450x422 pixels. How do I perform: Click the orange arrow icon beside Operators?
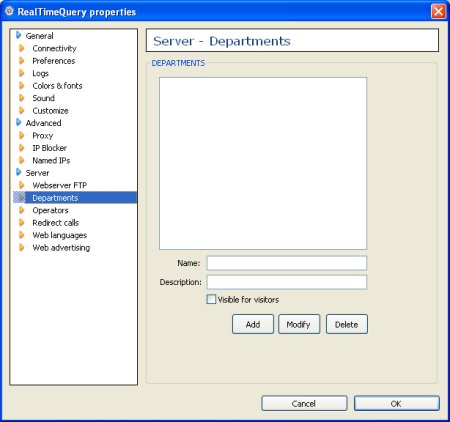pos(22,210)
